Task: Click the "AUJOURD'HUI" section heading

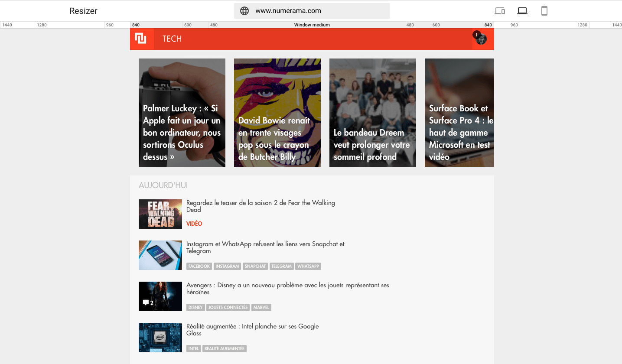Action: 163,185
